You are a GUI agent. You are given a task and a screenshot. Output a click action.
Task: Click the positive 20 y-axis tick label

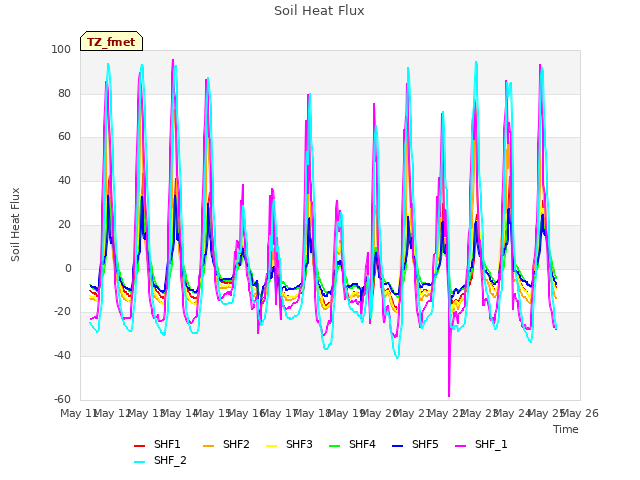pos(64,224)
